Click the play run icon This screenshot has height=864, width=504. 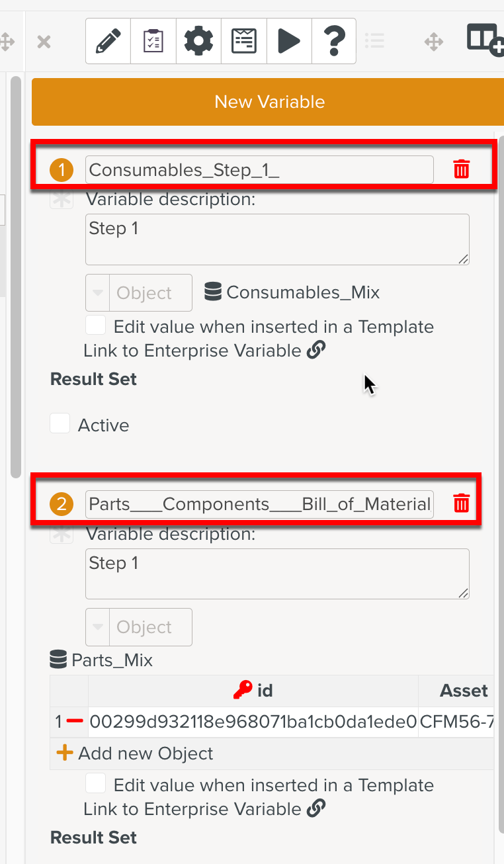pyautogui.click(x=289, y=42)
